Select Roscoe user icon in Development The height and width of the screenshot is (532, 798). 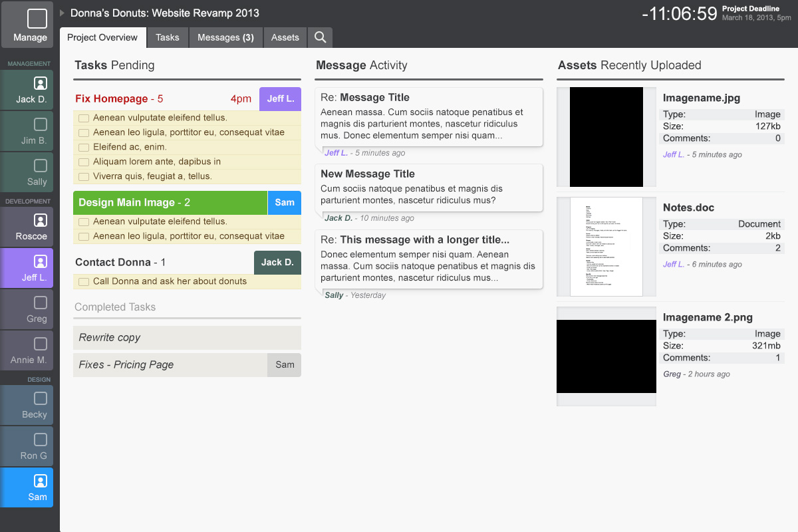(x=41, y=220)
